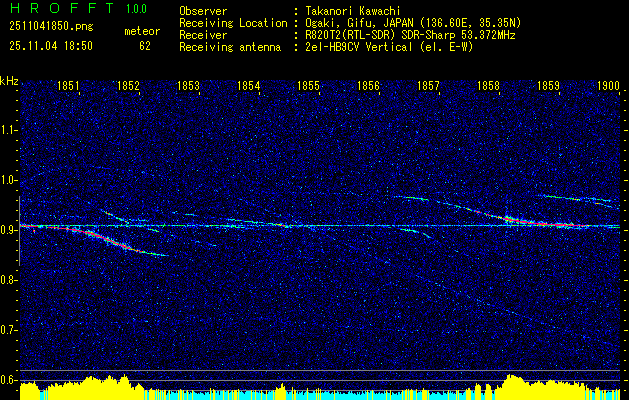Click the 2el-HB9CV Vertical antenna value
629x400 pixels.
click(389, 47)
